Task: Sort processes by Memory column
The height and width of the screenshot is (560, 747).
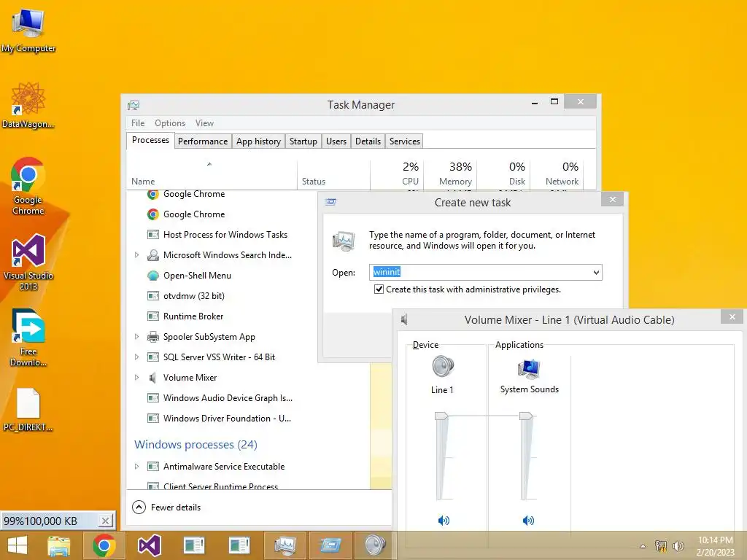Action: click(450, 174)
